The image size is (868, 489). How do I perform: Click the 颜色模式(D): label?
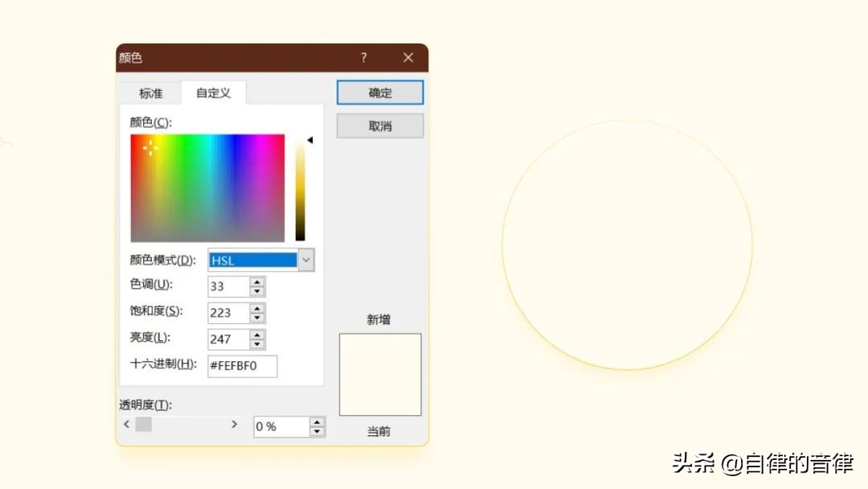[x=162, y=260]
